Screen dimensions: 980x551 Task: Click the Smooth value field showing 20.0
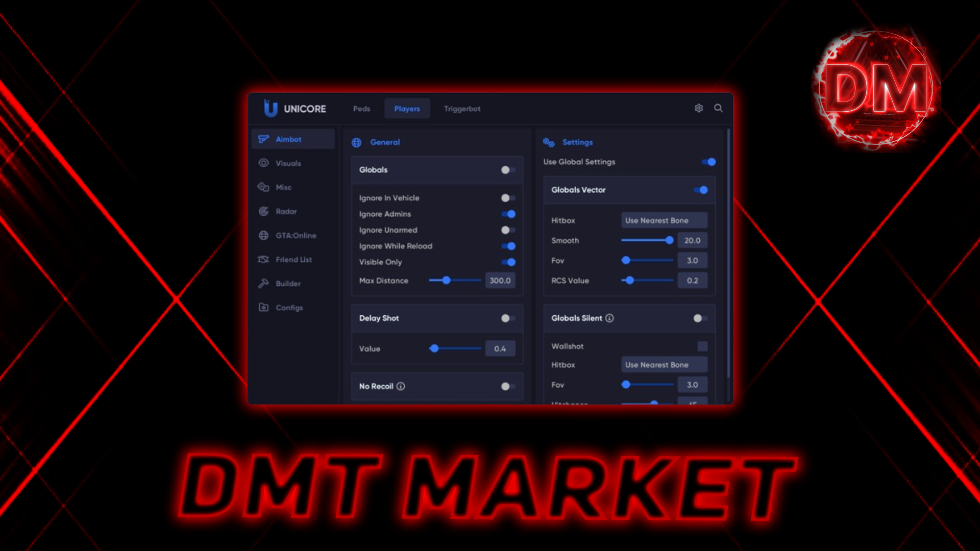point(692,240)
